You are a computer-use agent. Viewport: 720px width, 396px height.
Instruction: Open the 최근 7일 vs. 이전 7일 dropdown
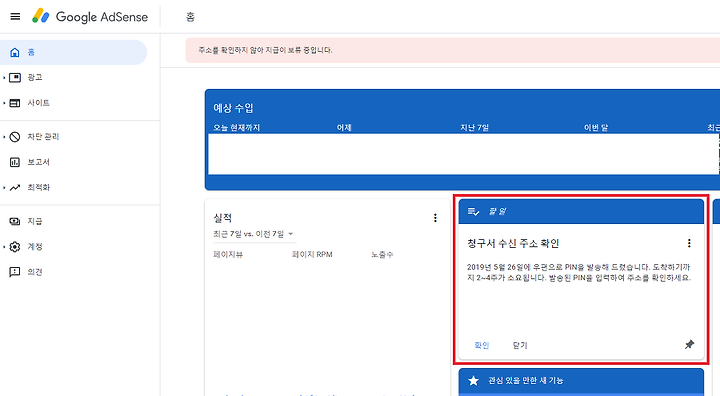tap(254, 234)
